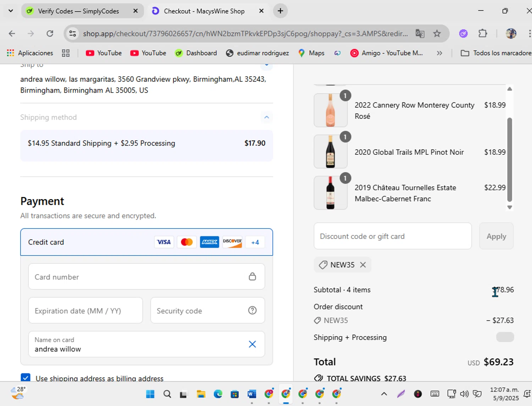
Task: Open the Chrome profile avatar
Action: click(511, 33)
